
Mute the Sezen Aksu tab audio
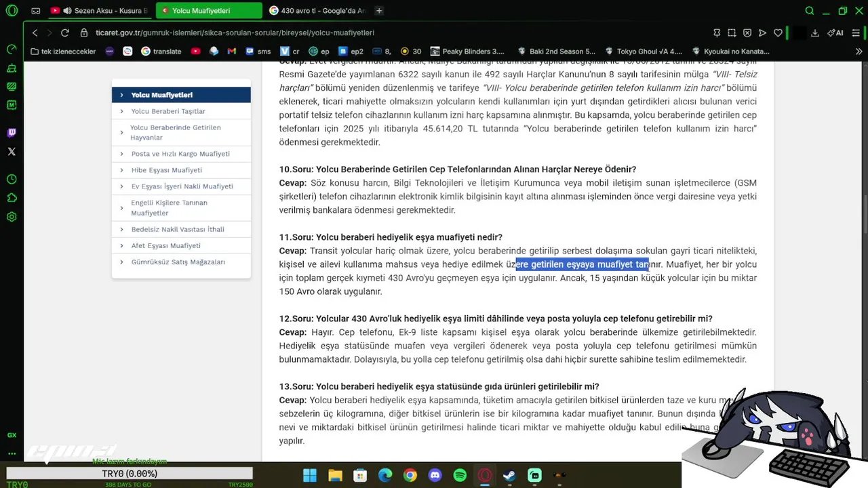click(67, 11)
